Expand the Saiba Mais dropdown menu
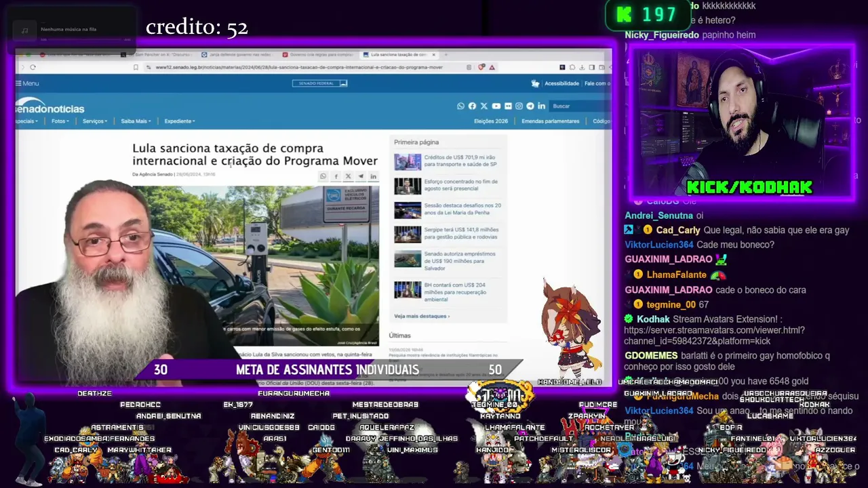 coord(136,121)
